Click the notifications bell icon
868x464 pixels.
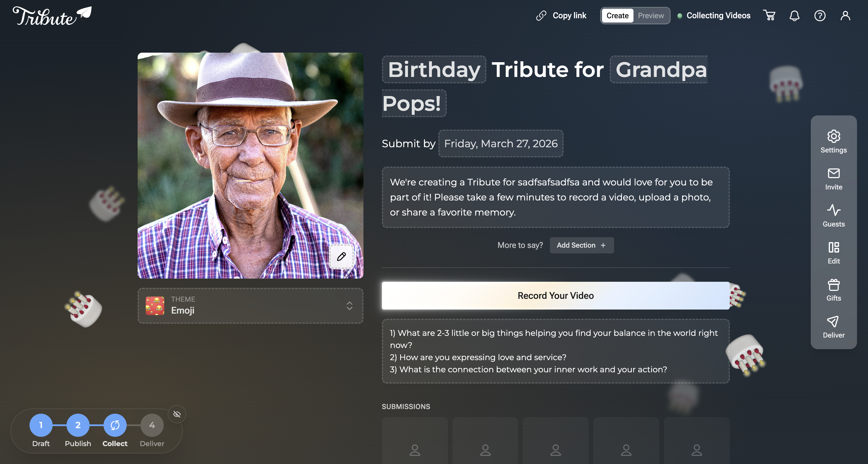click(794, 16)
